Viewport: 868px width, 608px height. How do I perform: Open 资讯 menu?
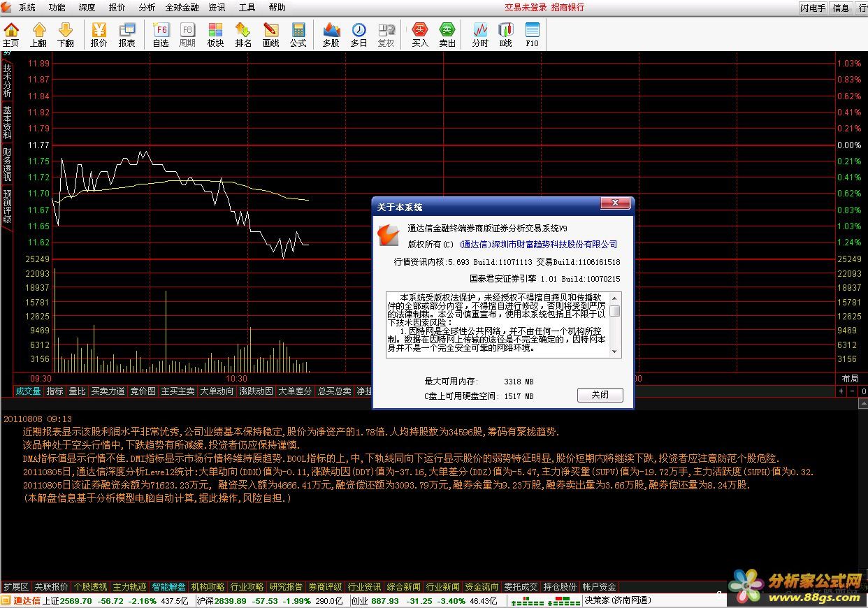[217, 8]
